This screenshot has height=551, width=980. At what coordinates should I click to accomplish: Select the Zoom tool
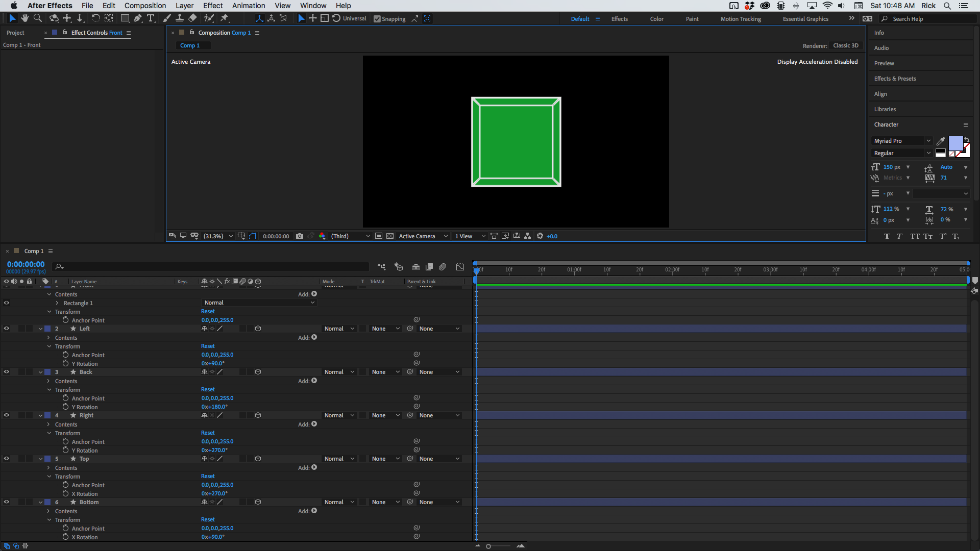click(x=38, y=18)
